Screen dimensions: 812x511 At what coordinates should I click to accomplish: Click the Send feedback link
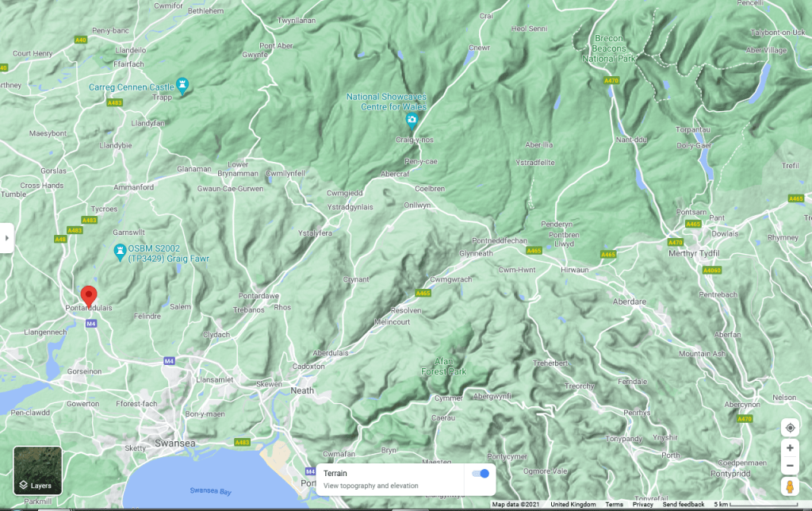click(684, 505)
